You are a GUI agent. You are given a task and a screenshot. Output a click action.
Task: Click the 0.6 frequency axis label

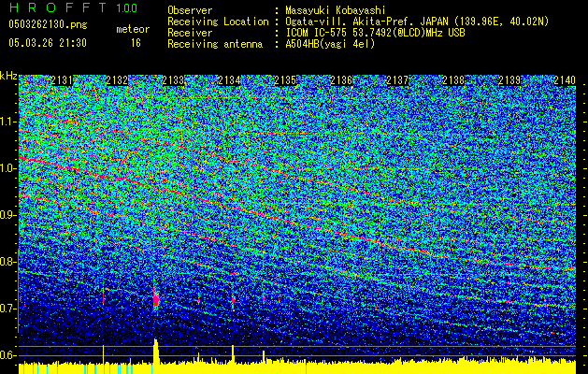(8, 355)
